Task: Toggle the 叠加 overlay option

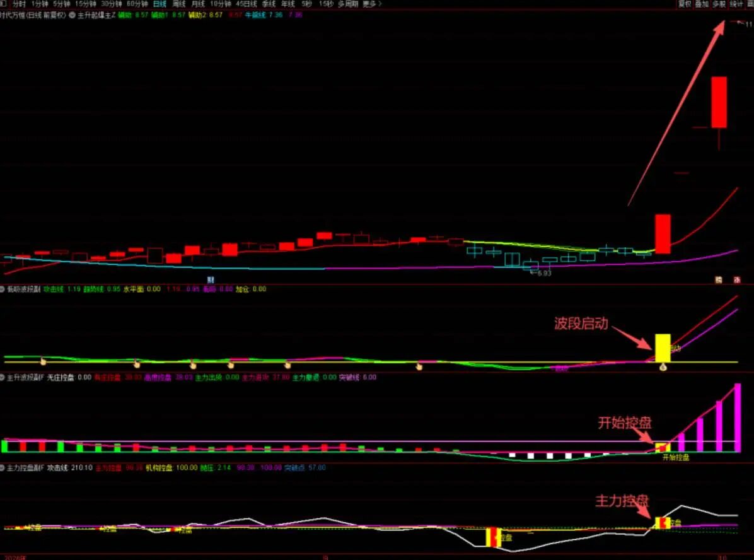Action: (702, 4)
